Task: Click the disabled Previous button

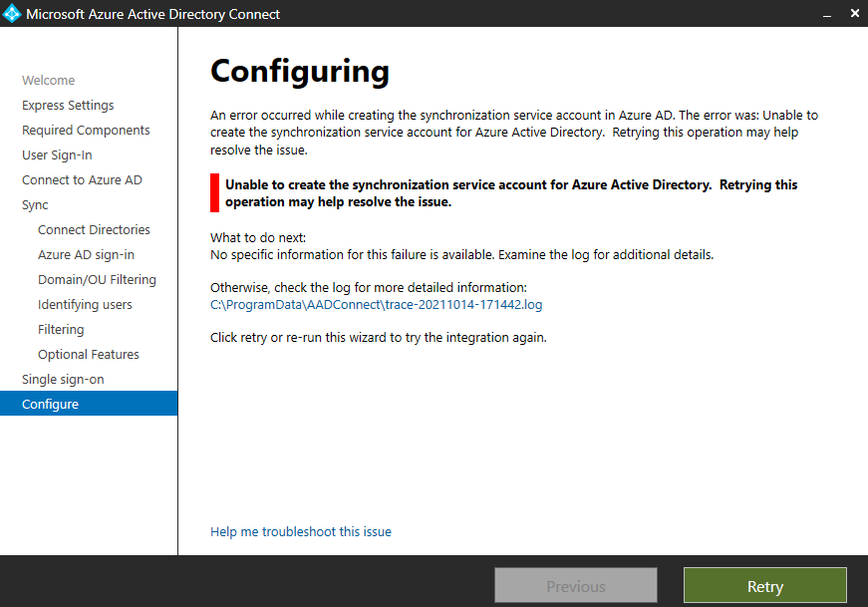Action: point(576,585)
